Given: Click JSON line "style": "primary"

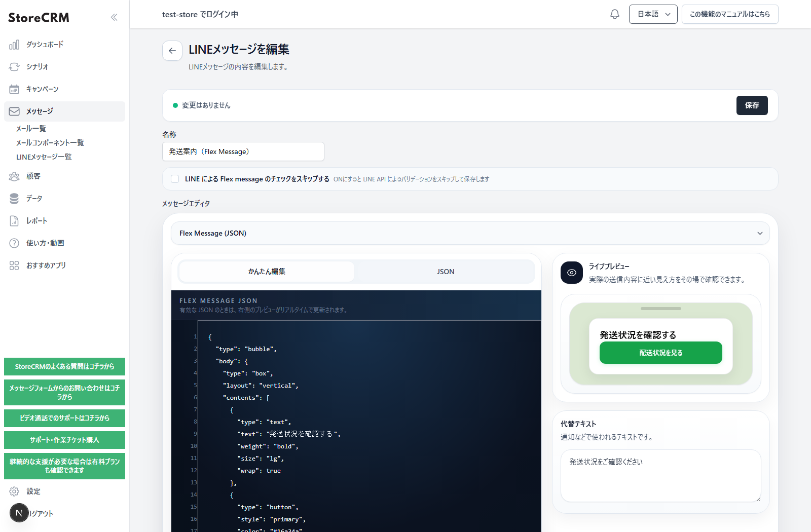Looking at the screenshot, I should [271, 519].
